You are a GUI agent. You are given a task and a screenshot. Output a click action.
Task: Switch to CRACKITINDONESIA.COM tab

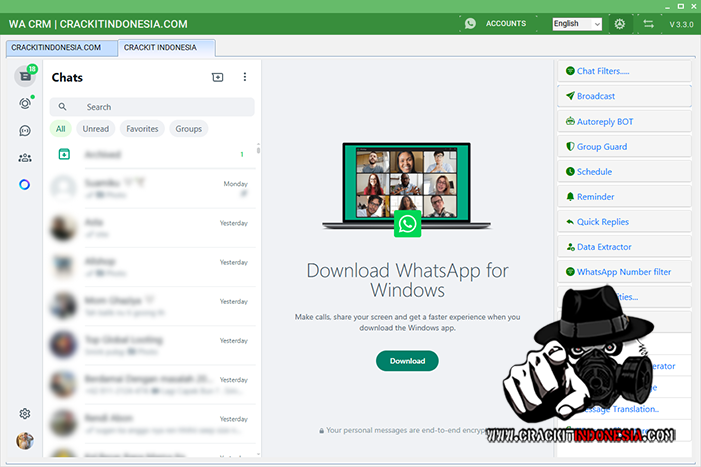[61, 47]
